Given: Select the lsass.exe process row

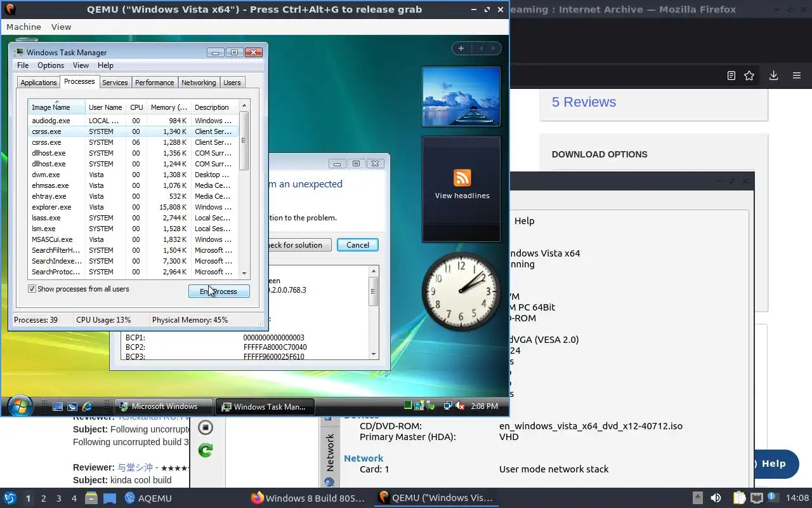Looking at the screenshot, I should click(133, 218).
